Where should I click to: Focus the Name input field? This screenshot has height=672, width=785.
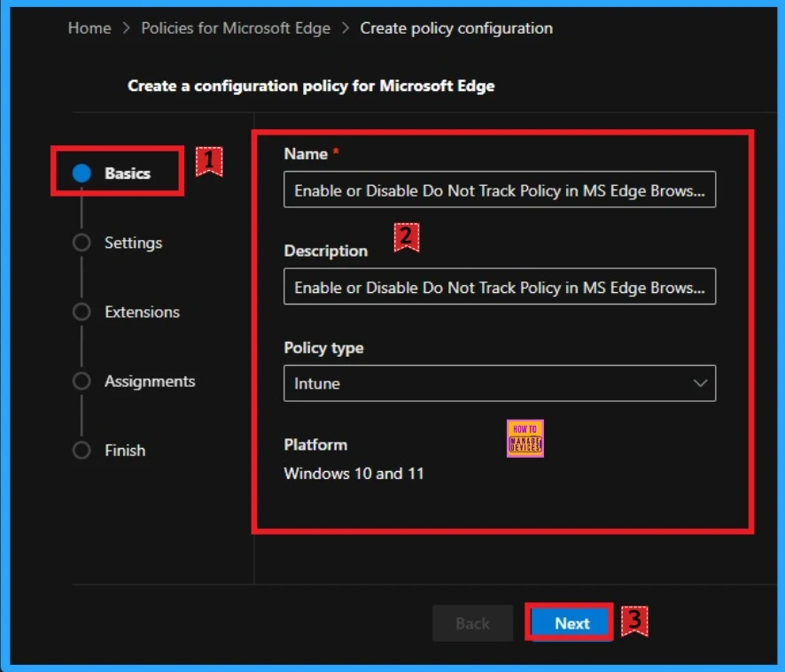(500, 189)
